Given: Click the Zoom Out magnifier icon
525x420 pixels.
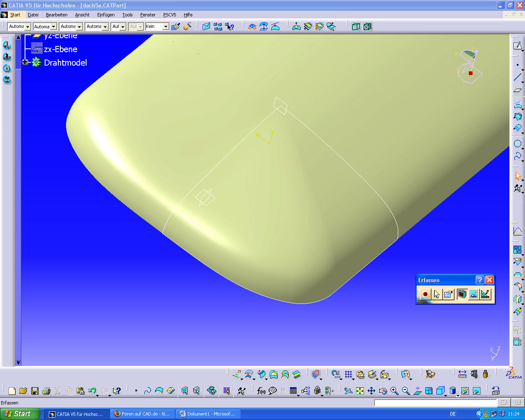Looking at the screenshot, I should coord(406,391).
